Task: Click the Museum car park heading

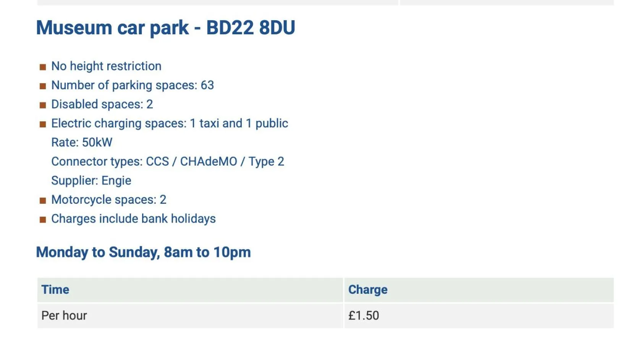Action: 165,28
